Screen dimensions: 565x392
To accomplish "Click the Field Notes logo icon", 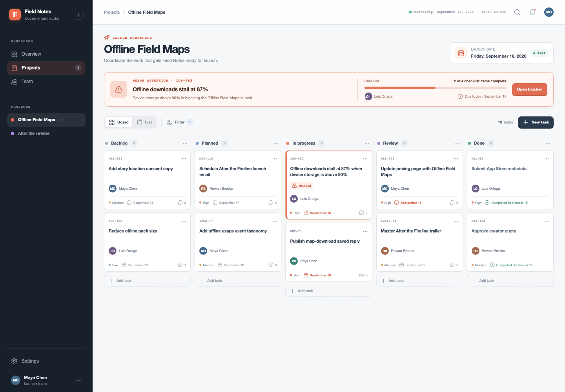I will 15,15.
